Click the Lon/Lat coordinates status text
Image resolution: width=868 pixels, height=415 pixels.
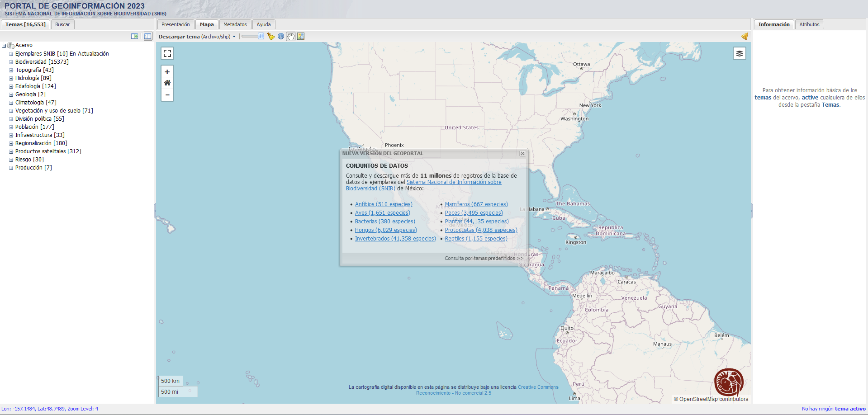pyautogui.click(x=50, y=409)
